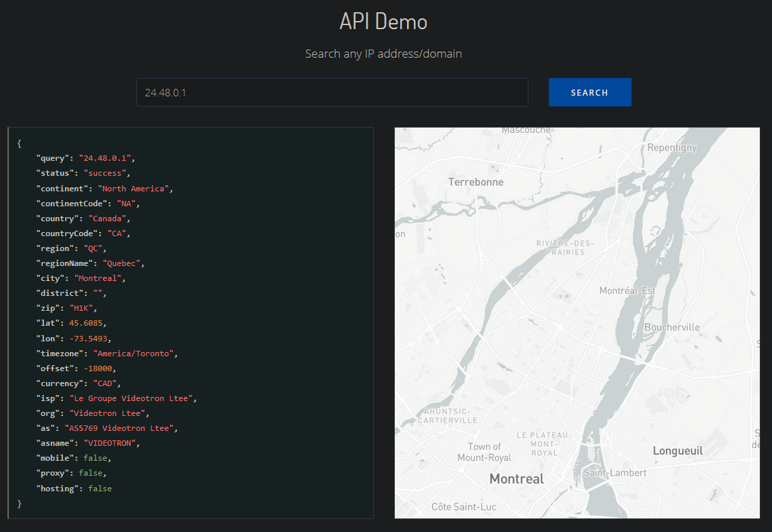
Task: Click the "hosting": false entry
Action: coord(75,488)
